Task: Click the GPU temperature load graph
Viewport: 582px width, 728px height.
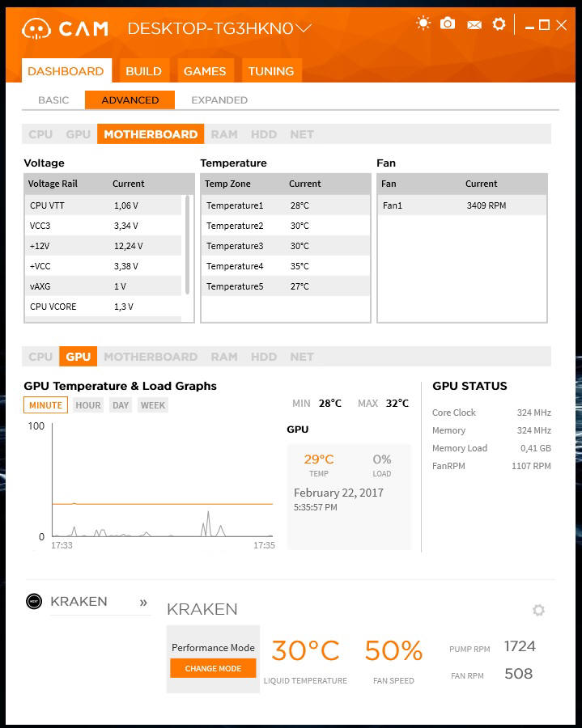Action: click(x=162, y=480)
